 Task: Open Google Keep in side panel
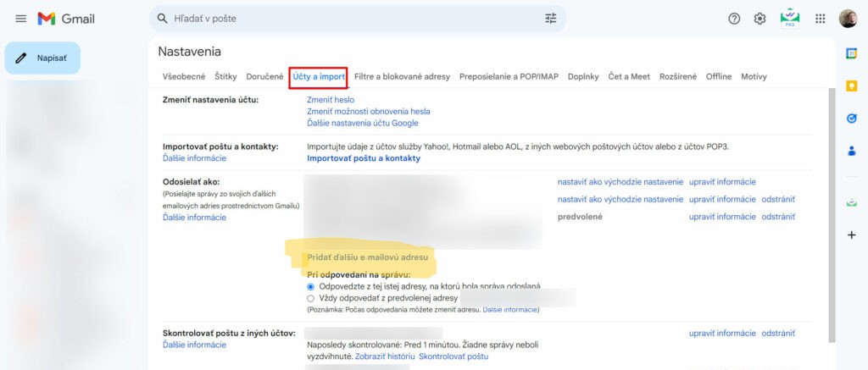click(851, 86)
